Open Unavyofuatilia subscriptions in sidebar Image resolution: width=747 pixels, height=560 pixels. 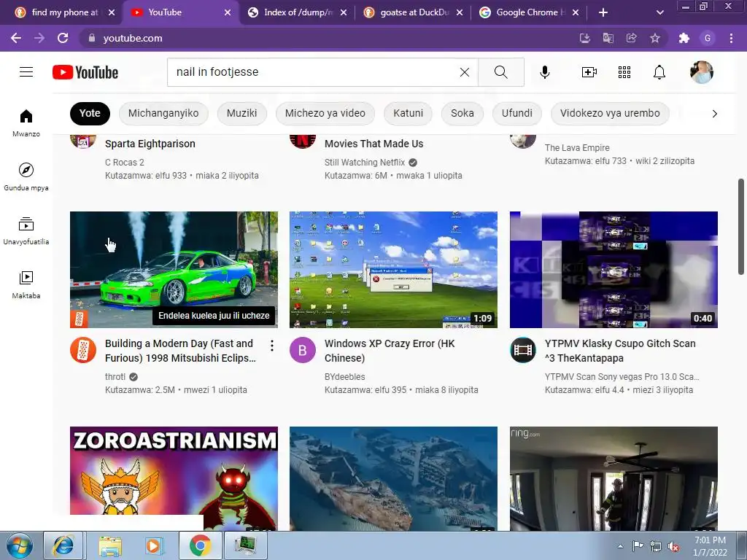[x=26, y=230]
